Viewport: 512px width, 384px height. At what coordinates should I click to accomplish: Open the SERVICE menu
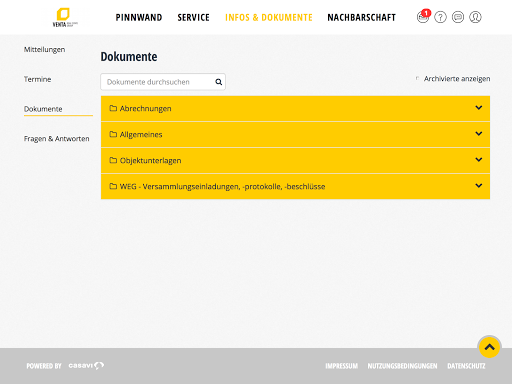(x=193, y=17)
